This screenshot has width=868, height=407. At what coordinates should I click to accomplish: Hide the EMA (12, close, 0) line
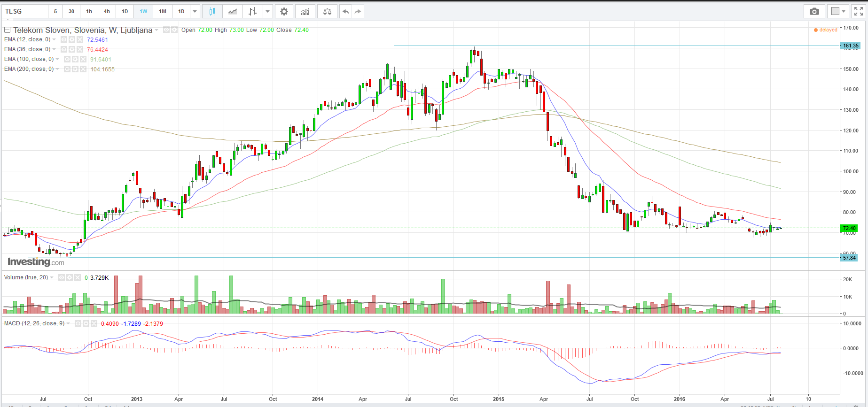[64, 39]
